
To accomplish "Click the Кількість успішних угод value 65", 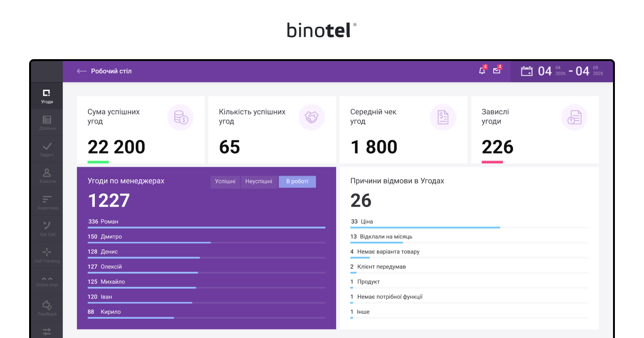I will pos(230,147).
